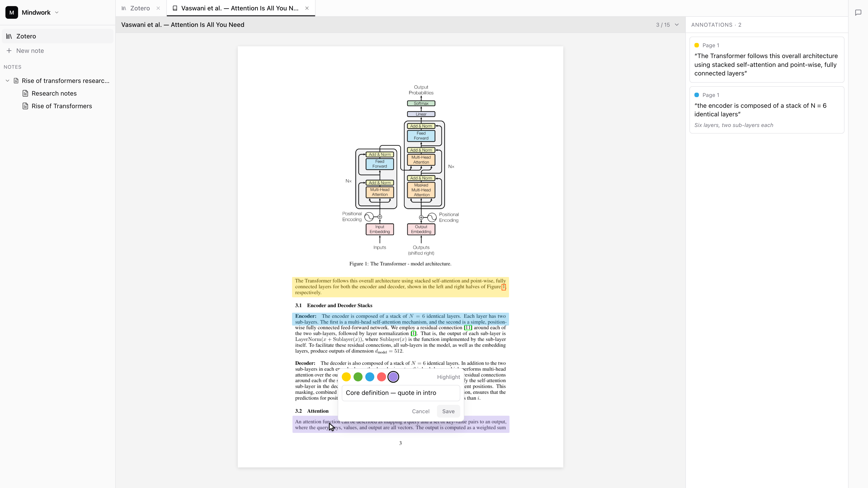
Task: Click the Figure 1 caption text
Action: [x=400, y=264]
